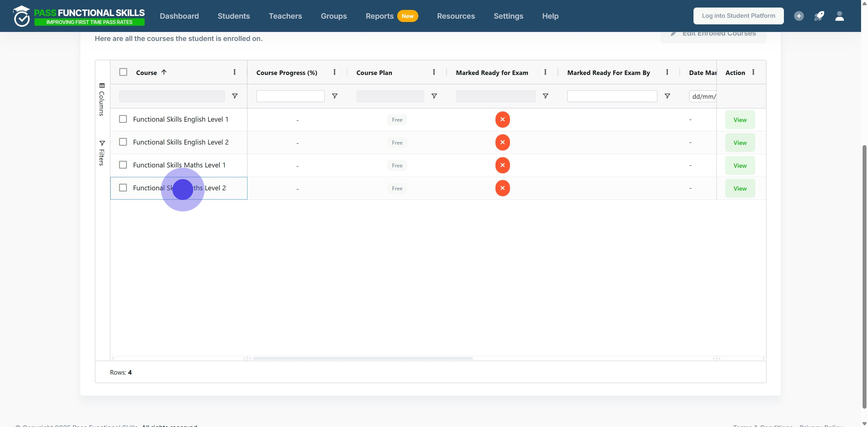The image size is (868, 427).
Task: Click red X for English Level 1
Action: point(502,120)
